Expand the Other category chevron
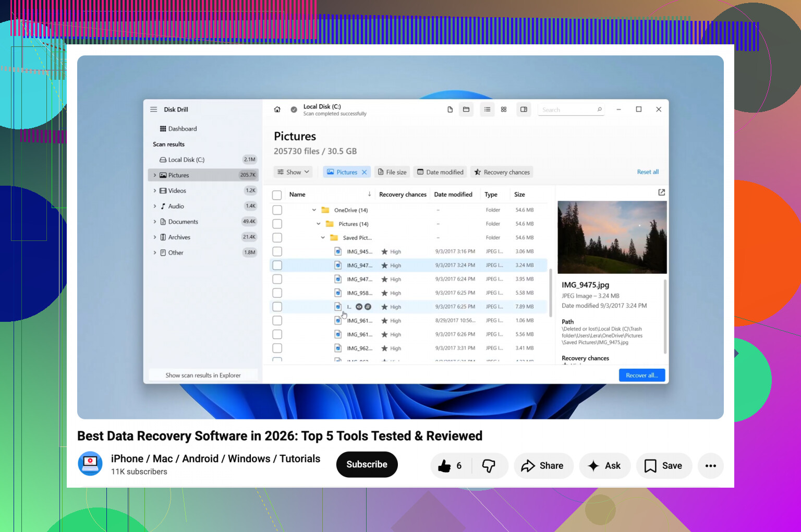This screenshot has height=532, width=801. pyautogui.click(x=155, y=253)
